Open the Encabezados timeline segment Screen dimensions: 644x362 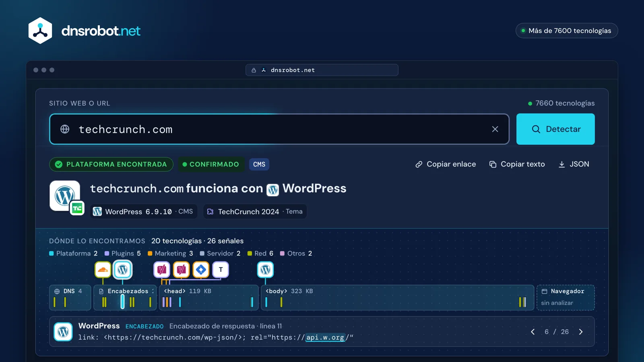coord(125,298)
